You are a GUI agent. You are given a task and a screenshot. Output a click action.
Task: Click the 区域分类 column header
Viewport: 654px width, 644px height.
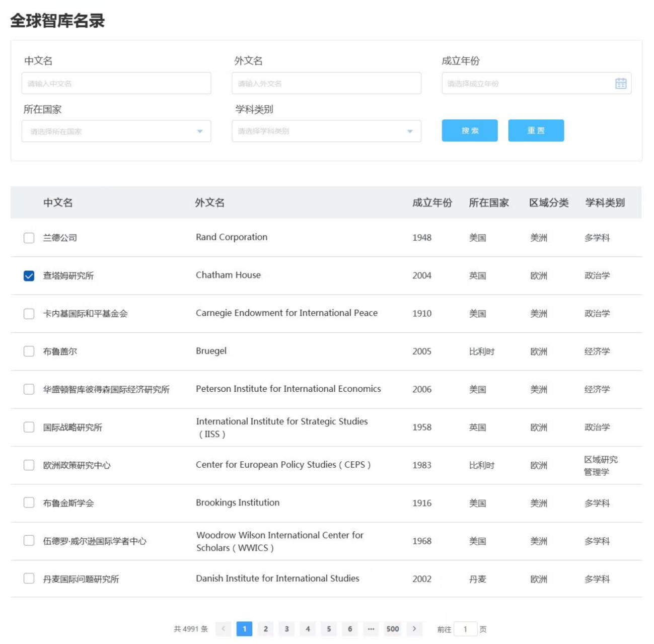[x=549, y=203]
